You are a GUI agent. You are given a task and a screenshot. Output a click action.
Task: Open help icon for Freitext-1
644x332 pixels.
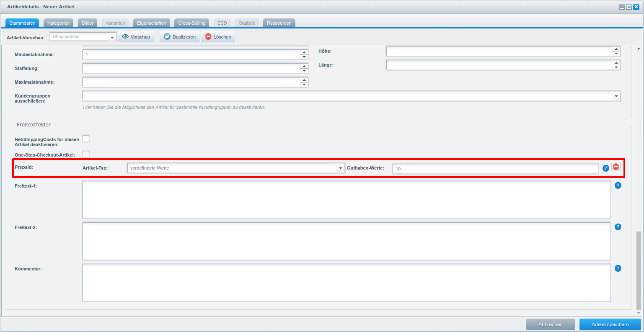pos(618,185)
